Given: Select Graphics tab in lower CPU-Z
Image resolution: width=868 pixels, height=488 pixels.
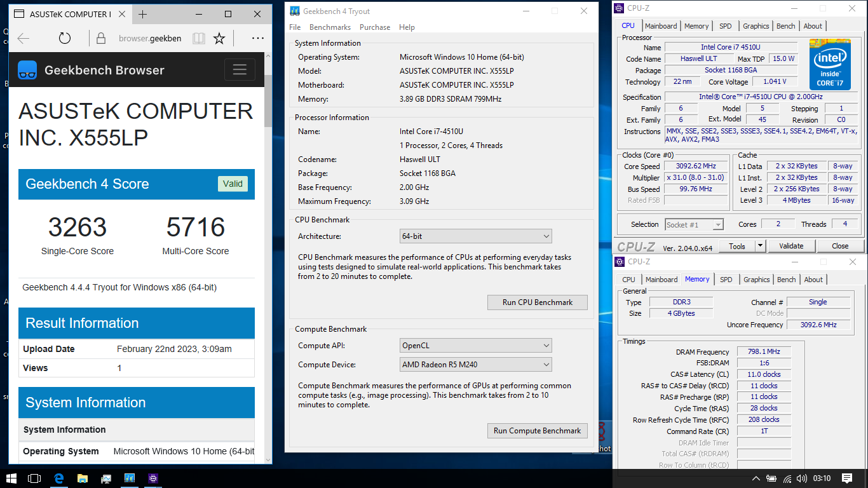Looking at the screenshot, I should [757, 280].
